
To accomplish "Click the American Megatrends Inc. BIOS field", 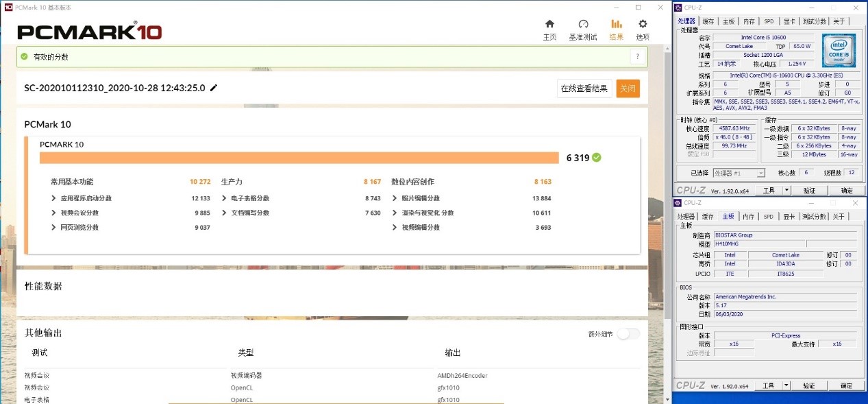I will pyautogui.click(x=785, y=297).
